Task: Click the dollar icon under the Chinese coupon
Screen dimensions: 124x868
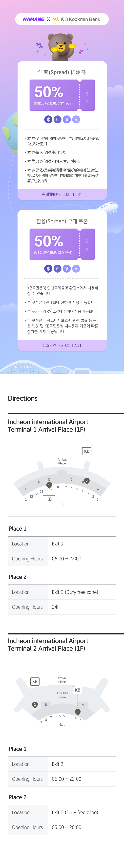Action: [x=48, y=119]
